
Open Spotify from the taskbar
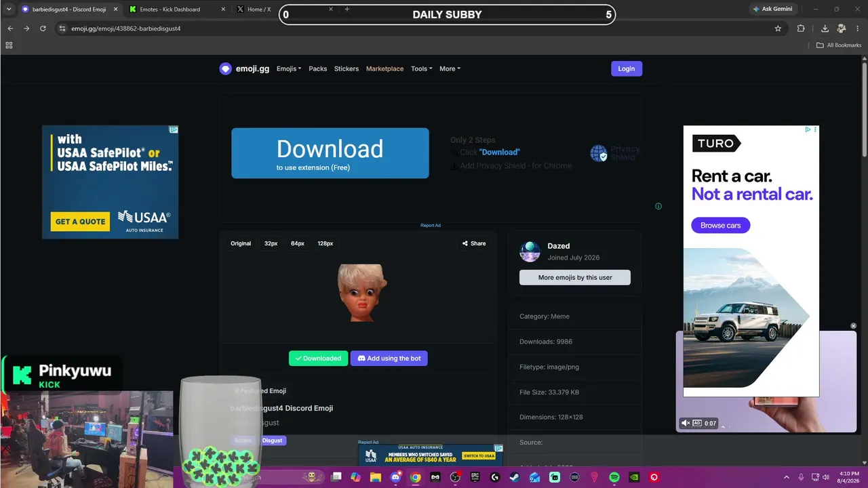614,477
